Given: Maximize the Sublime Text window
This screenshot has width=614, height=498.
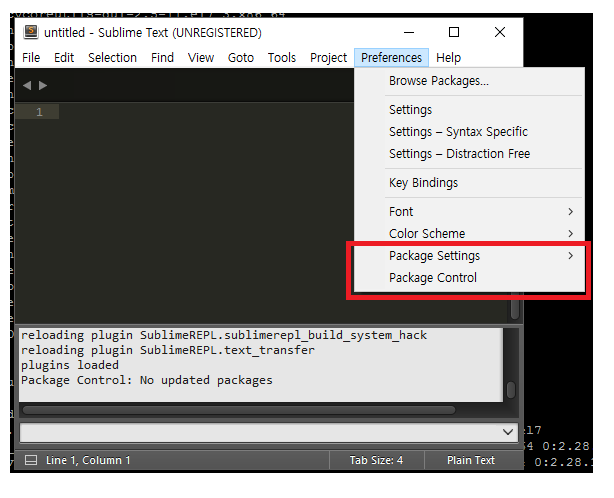Looking at the screenshot, I should coord(454,32).
